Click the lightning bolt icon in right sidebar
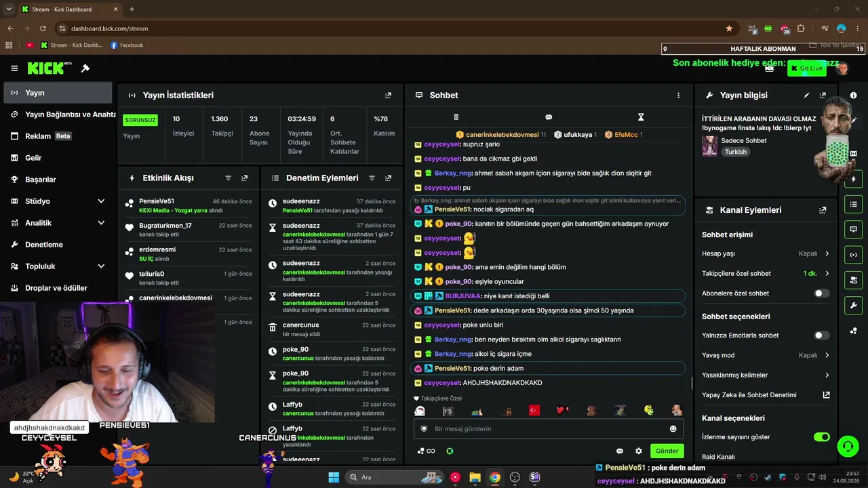868x488 pixels. click(x=853, y=180)
